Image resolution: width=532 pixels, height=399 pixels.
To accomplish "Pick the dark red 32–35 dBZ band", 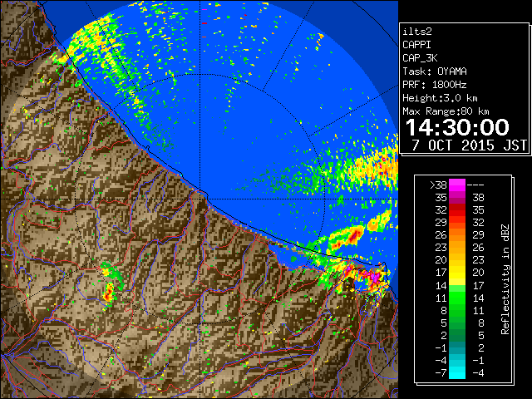I will pyautogui.click(x=457, y=210).
